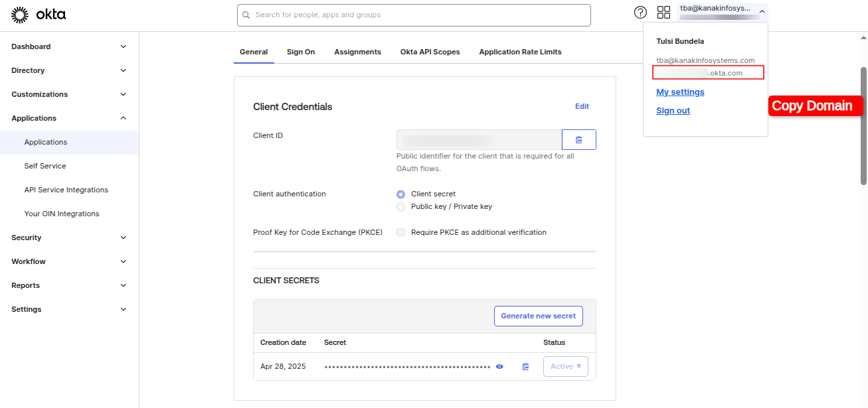Click the Secret column header
The image size is (868, 408).
point(335,342)
